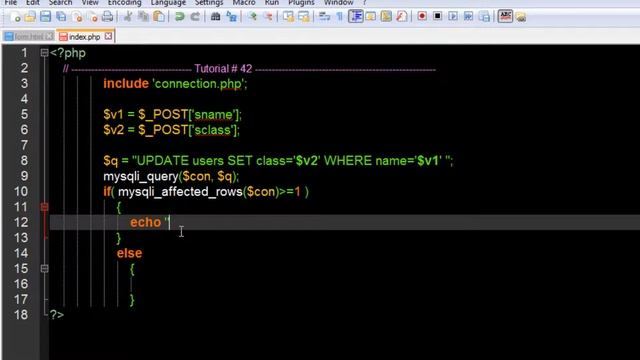The image size is (640, 360).
Task: Open the Plugins menu
Action: pos(301,2)
